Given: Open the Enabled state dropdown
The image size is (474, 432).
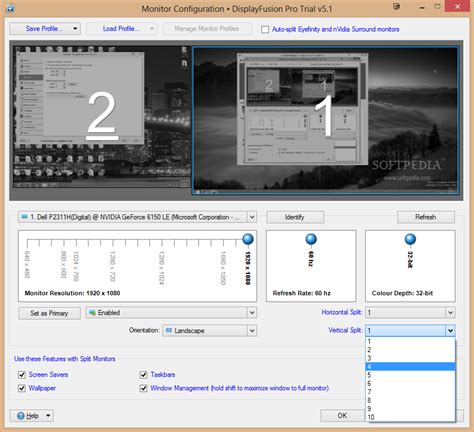Looking at the screenshot, I should 252,313.
